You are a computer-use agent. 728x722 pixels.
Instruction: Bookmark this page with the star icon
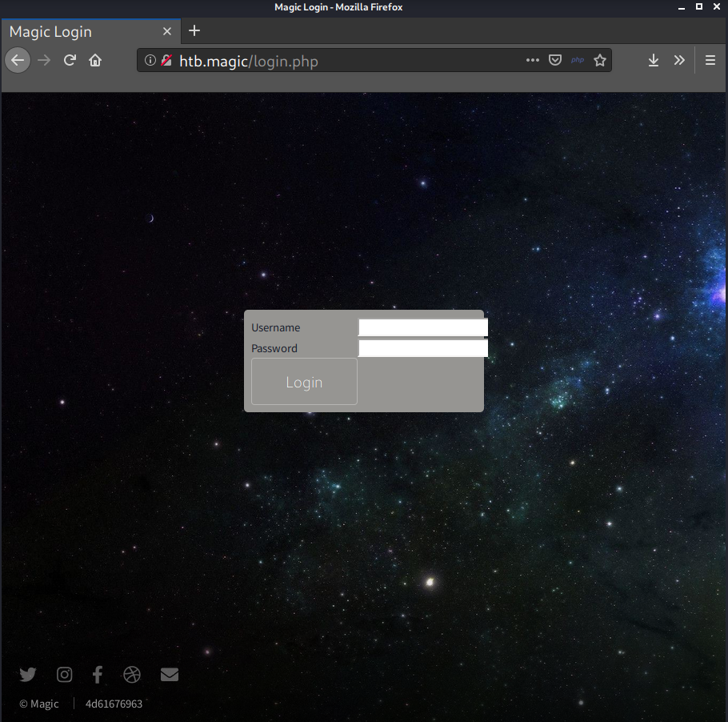[x=600, y=60]
